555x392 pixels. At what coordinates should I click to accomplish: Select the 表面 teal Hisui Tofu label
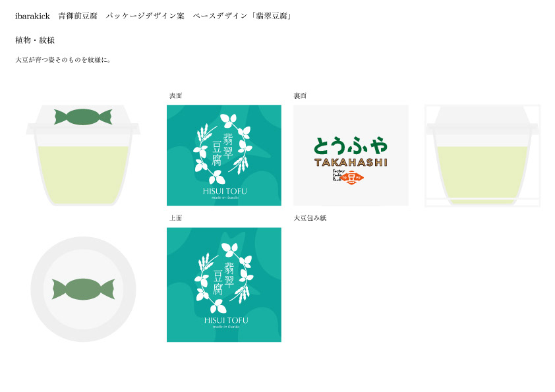(224, 155)
